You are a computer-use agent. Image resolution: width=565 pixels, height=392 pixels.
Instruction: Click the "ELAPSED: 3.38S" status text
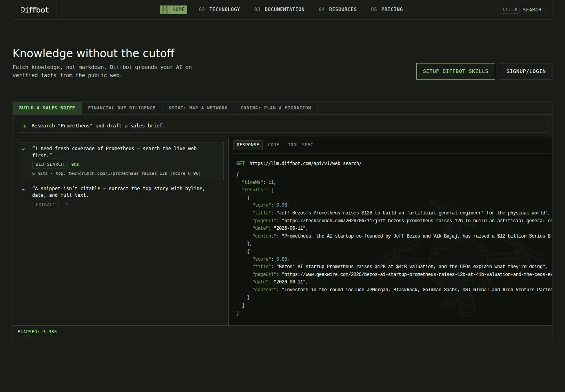pos(37,332)
